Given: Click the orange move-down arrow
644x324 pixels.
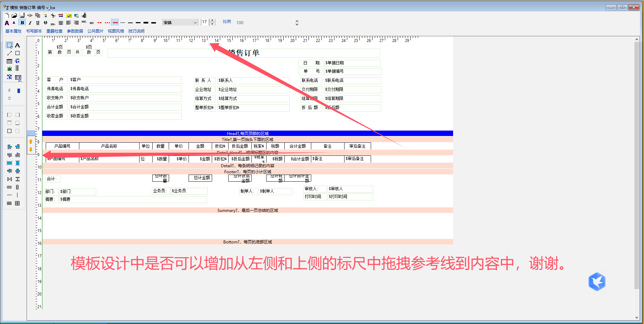Looking at the screenshot, I should tap(31, 149).
